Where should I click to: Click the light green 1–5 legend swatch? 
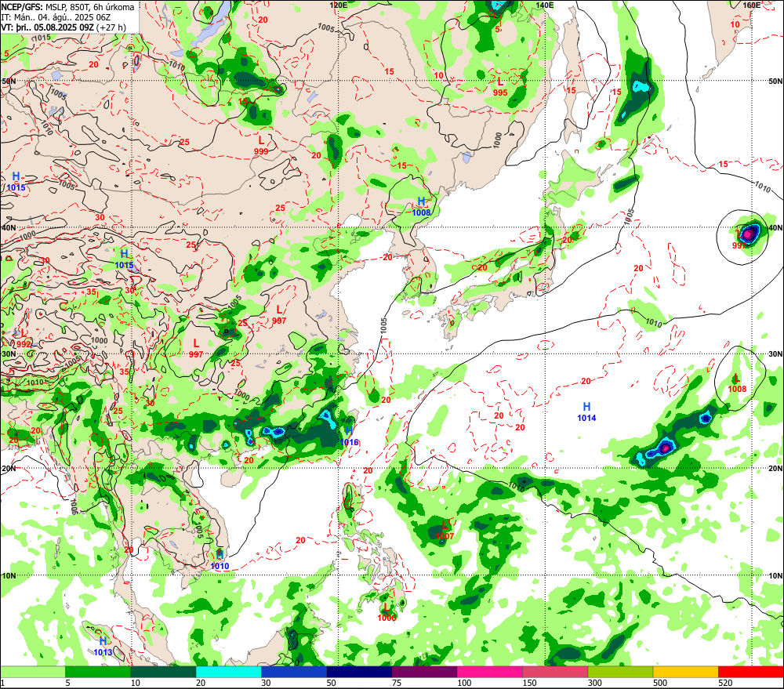[x=33, y=672]
